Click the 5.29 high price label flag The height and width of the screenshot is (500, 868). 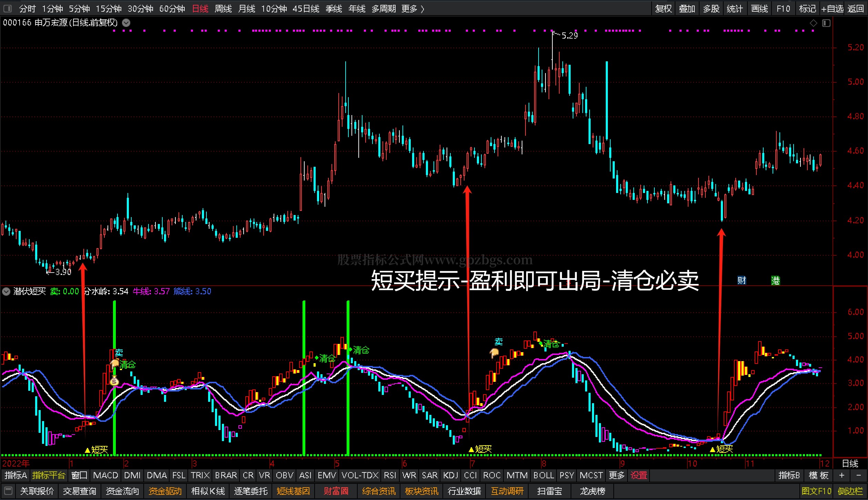(x=569, y=35)
